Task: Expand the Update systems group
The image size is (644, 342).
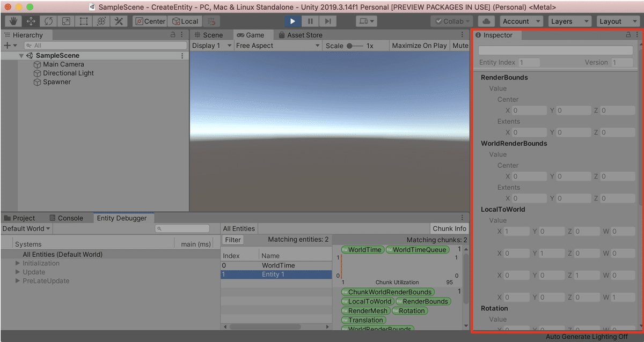Action: tap(18, 272)
